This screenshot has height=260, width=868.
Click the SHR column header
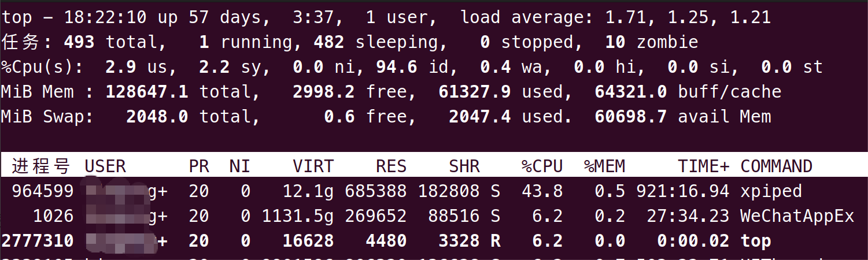pyautogui.click(x=464, y=166)
